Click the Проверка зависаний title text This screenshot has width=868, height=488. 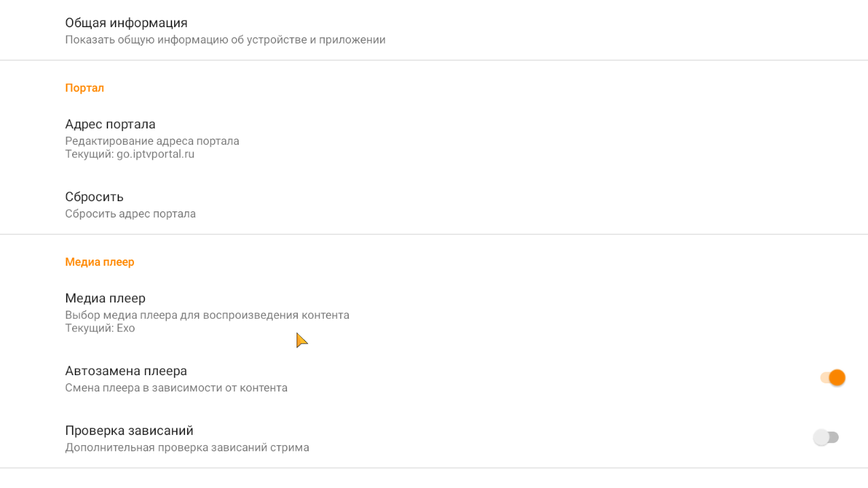tap(129, 431)
